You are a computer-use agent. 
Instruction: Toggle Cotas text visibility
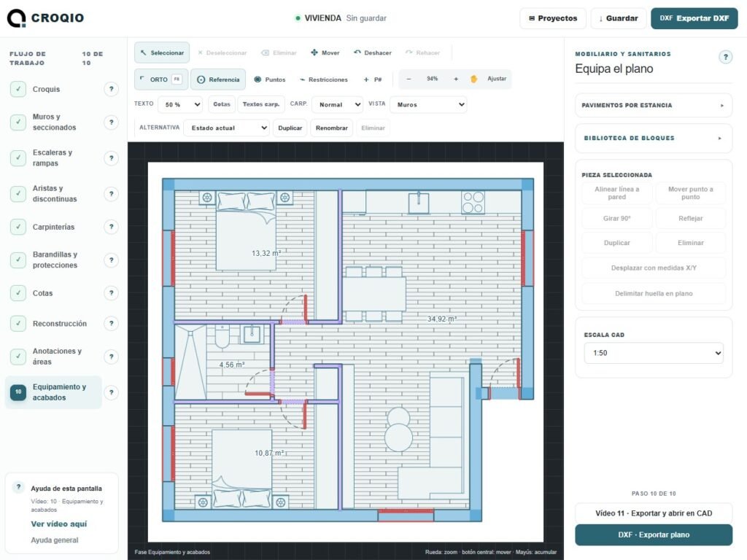pos(222,104)
